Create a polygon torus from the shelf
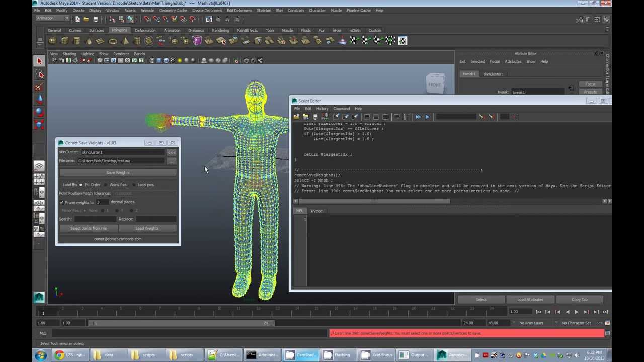Image resolution: width=644 pixels, height=362 pixels. coord(113,41)
